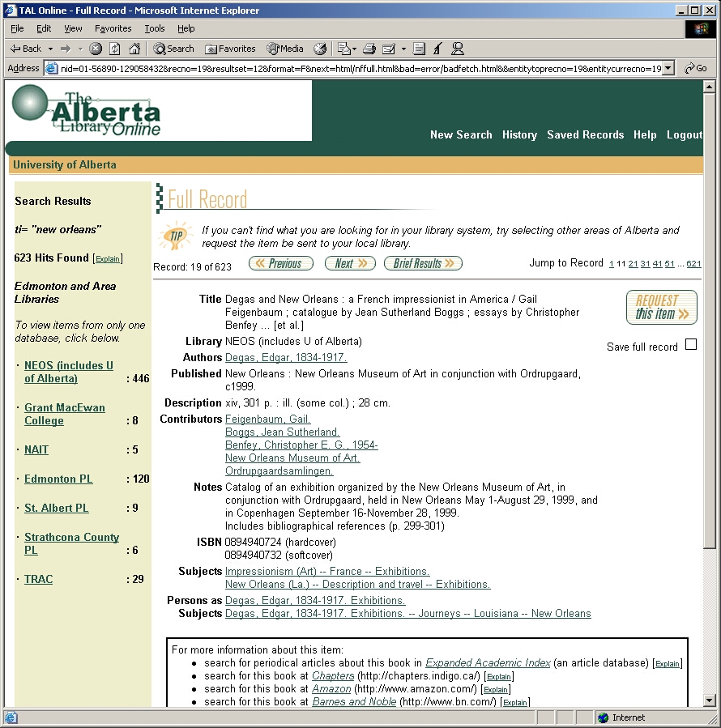Open author link Degas, Edgar, 1834-1917
The image size is (721, 728).
tap(286, 357)
